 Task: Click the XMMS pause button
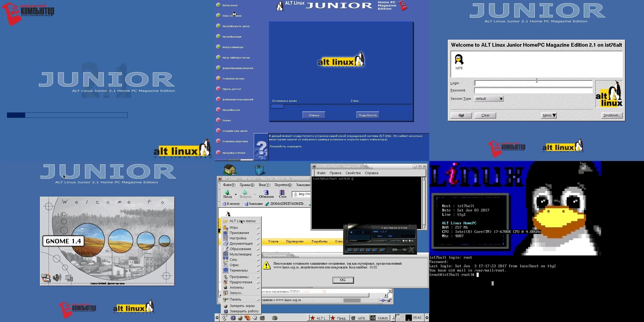(x=363, y=250)
